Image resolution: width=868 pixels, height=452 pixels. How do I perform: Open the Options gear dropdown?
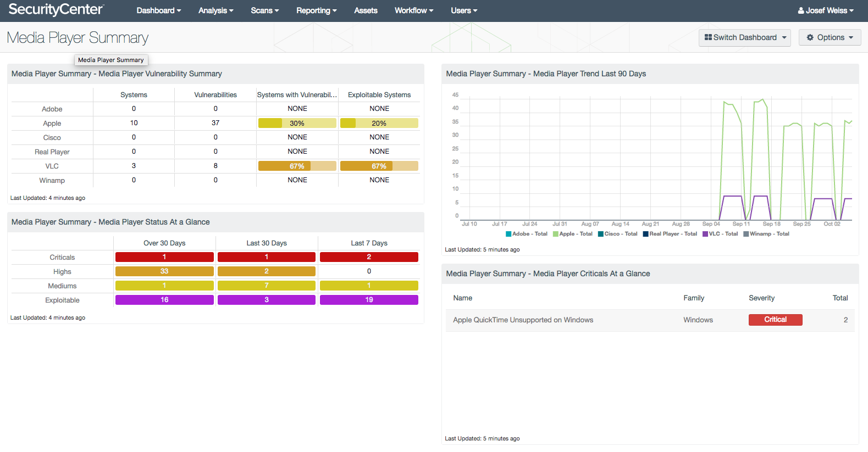(830, 37)
